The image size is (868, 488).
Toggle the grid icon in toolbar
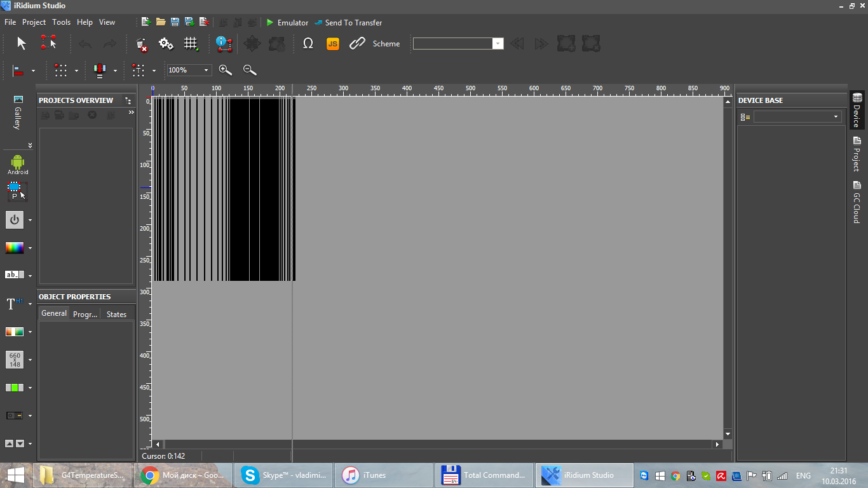(x=191, y=44)
